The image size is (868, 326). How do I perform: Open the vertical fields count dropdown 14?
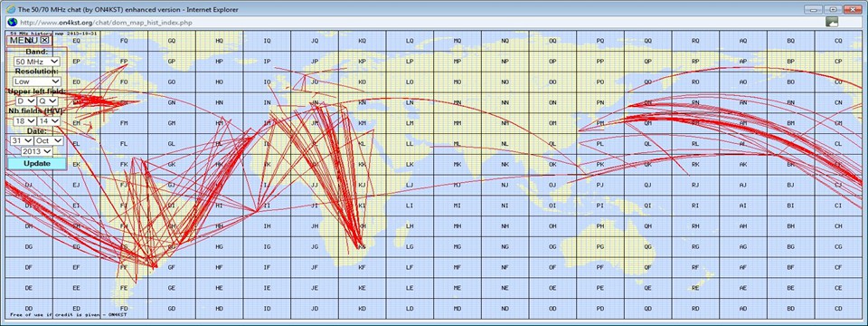[x=48, y=120]
